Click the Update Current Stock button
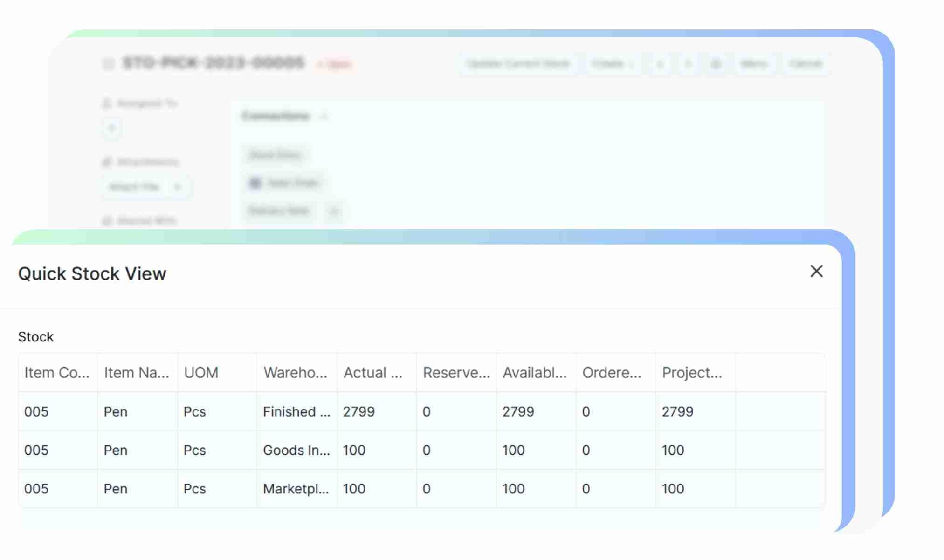The height and width of the screenshot is (560, 944). click(518, 64)
